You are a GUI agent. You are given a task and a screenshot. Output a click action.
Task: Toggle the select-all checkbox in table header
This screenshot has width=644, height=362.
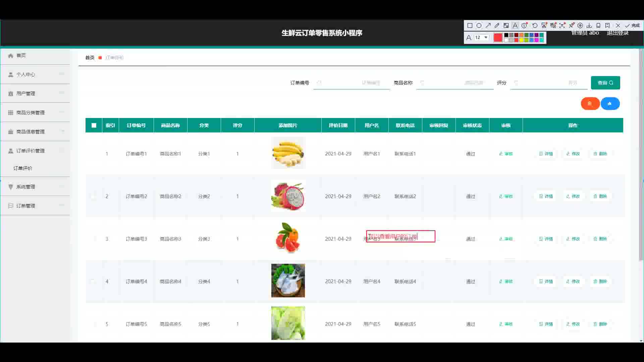[x=94, y=125]
